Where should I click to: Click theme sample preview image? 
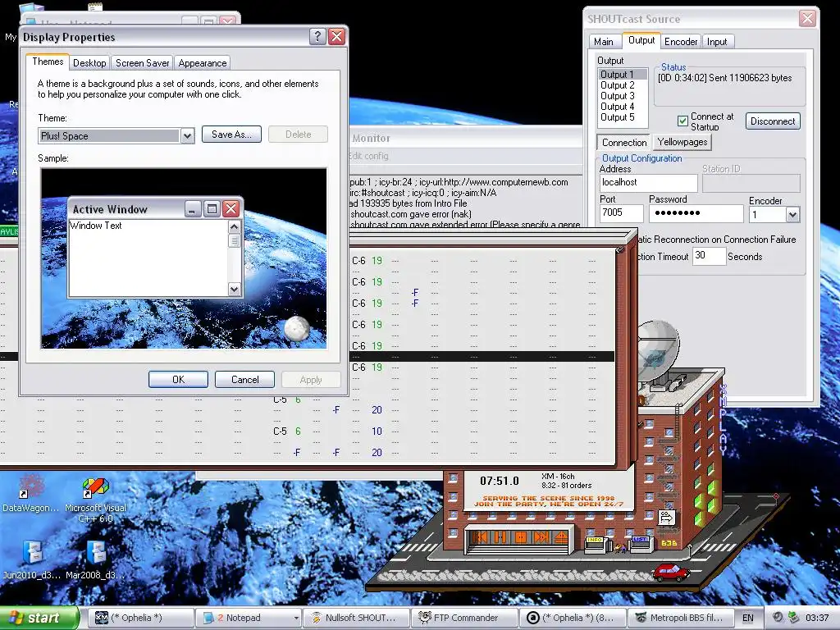pyautogui.click(x=184, y=258)
